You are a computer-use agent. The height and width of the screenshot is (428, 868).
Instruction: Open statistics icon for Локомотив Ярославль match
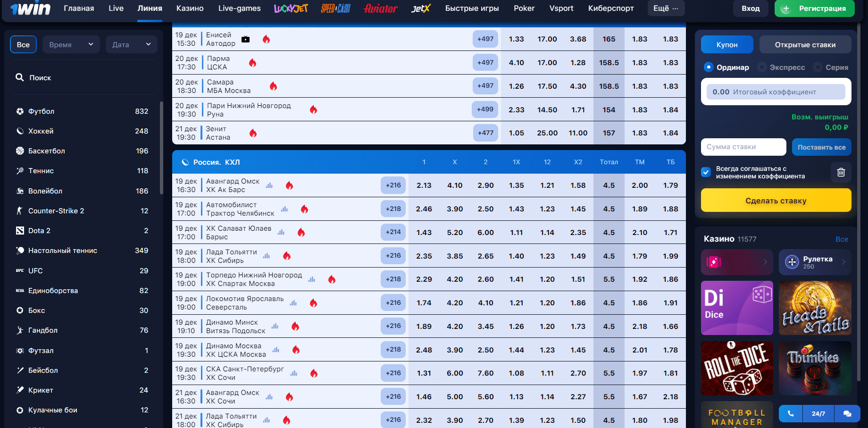coord(293,303)
